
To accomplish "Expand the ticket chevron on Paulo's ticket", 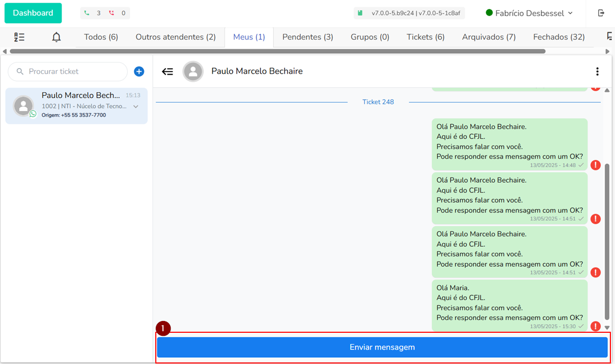I will [x=136, y=106].
